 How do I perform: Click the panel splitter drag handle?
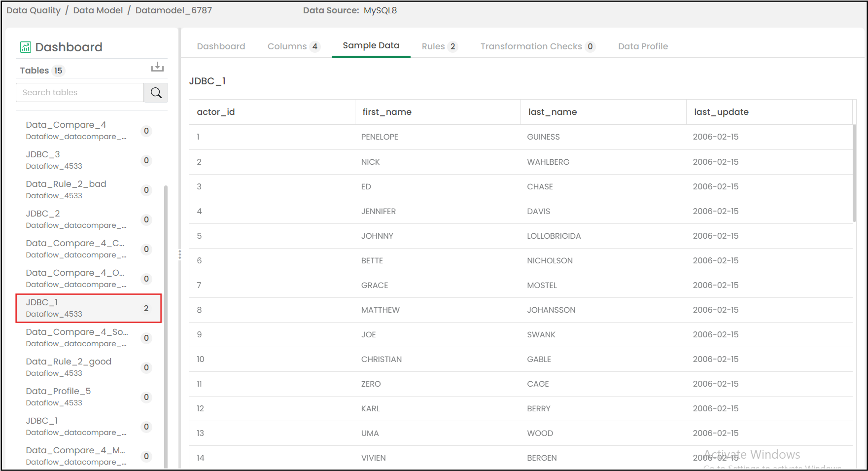[179, 254]
